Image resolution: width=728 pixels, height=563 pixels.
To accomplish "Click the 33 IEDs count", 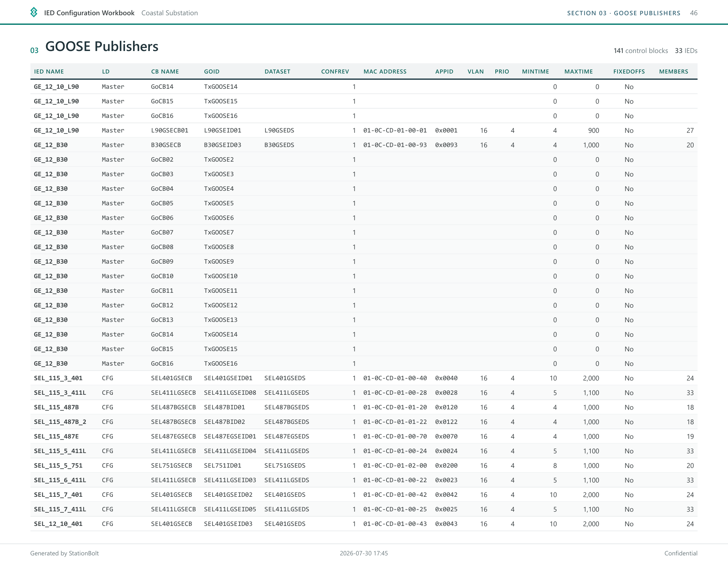I will pos(686,51).
